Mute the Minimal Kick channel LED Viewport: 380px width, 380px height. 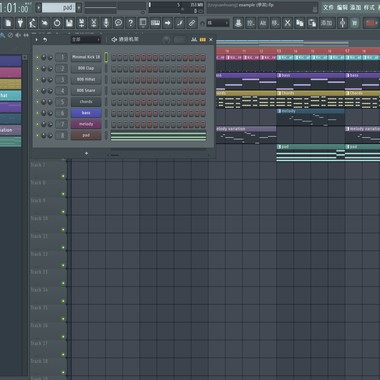click(x=37, y=57)
